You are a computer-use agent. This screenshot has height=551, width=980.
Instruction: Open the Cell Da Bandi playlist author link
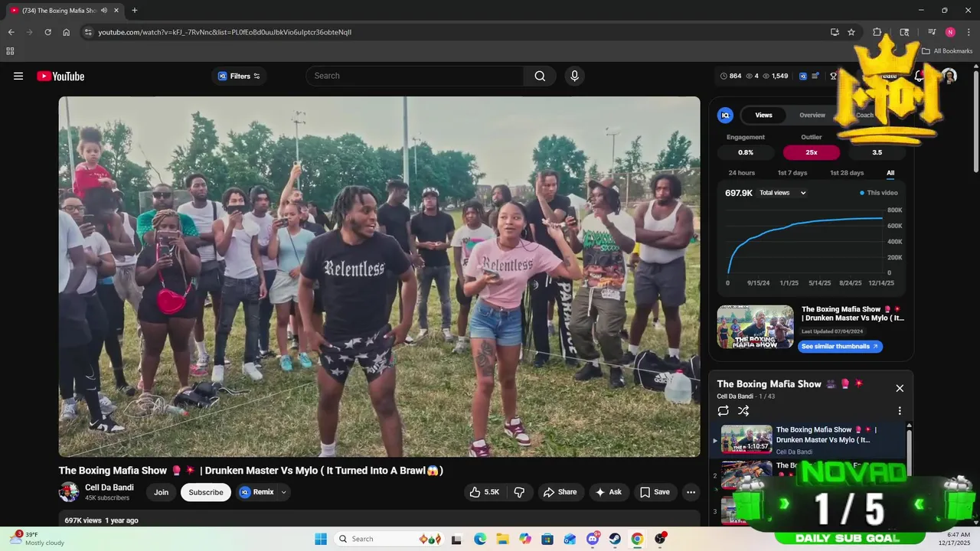[x=735, y=396]
